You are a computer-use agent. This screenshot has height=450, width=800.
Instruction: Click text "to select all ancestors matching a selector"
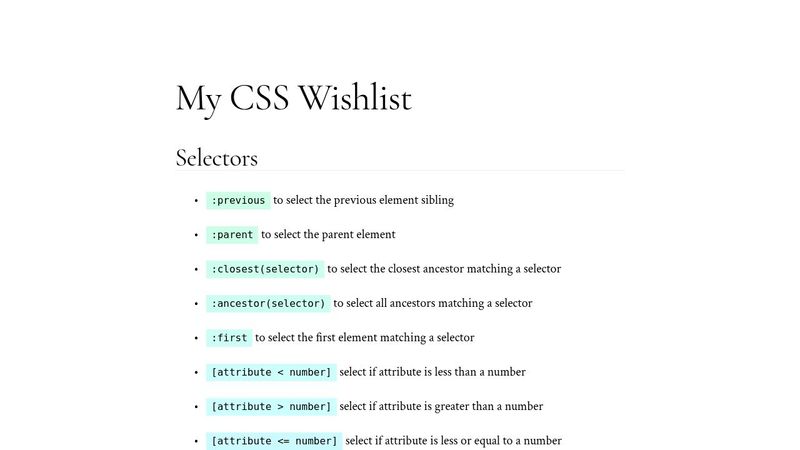tap(432, 303)
